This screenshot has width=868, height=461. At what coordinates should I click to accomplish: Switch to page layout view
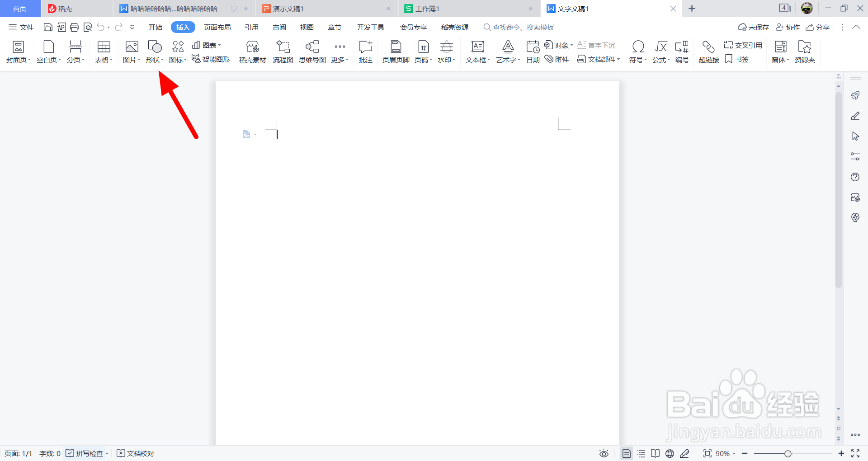tap(626, 453)
